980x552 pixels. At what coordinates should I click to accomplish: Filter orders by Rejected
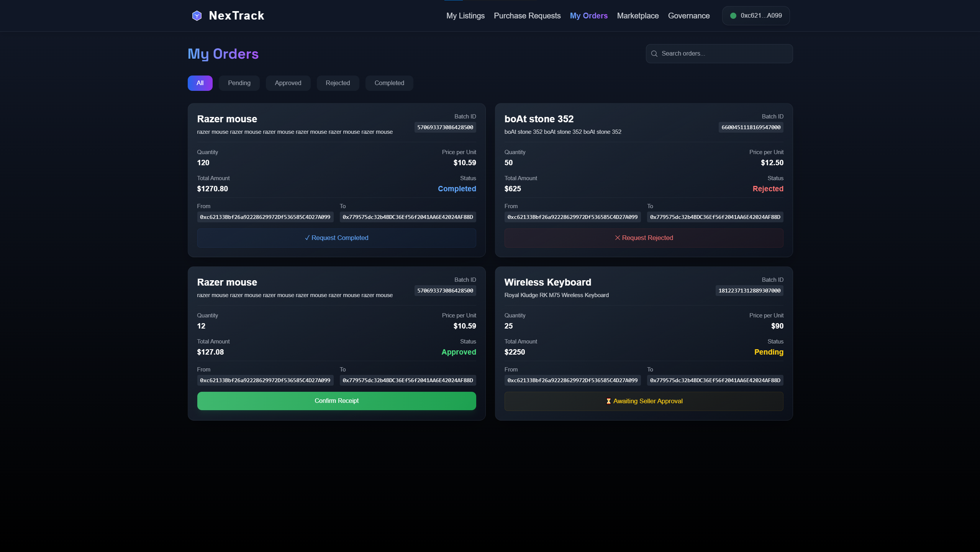(338, 83)
